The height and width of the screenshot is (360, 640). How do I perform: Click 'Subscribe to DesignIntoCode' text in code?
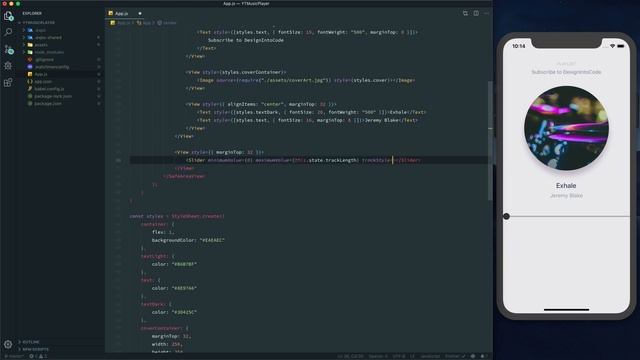[246, 40]
